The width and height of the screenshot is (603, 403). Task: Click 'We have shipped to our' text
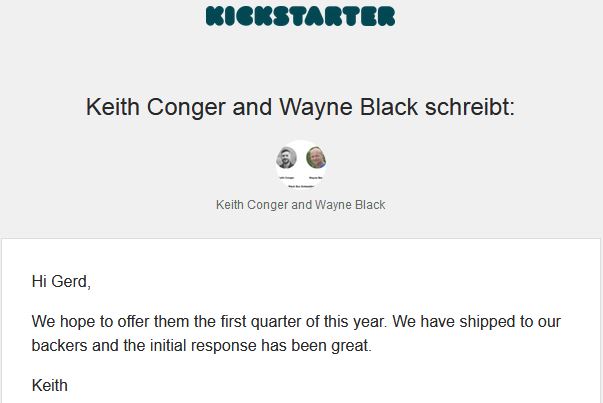click(x=476, y=321)
